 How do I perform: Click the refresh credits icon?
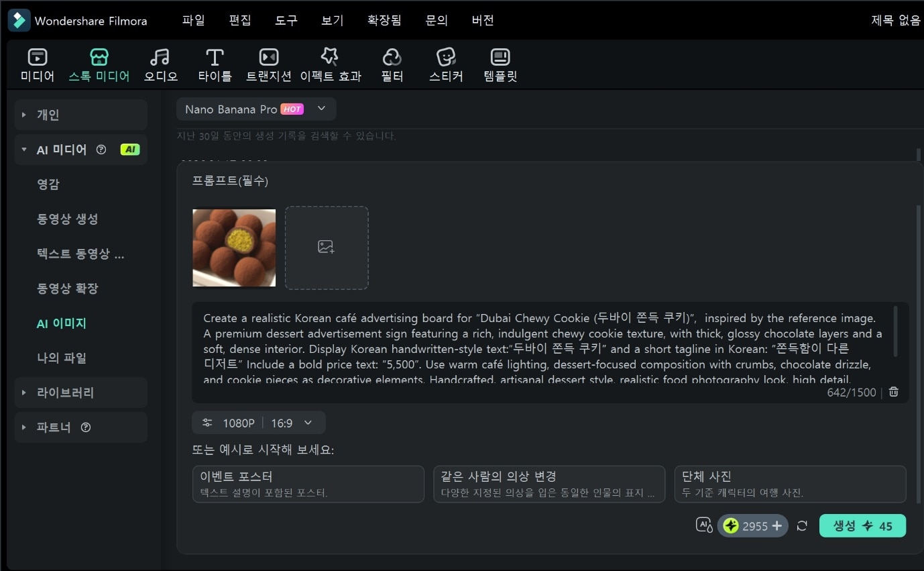click(802, 526)
